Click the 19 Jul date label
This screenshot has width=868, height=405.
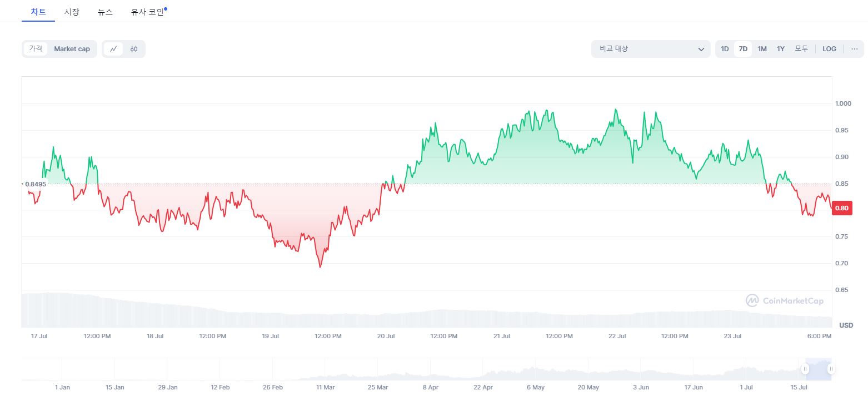(270, 336)
